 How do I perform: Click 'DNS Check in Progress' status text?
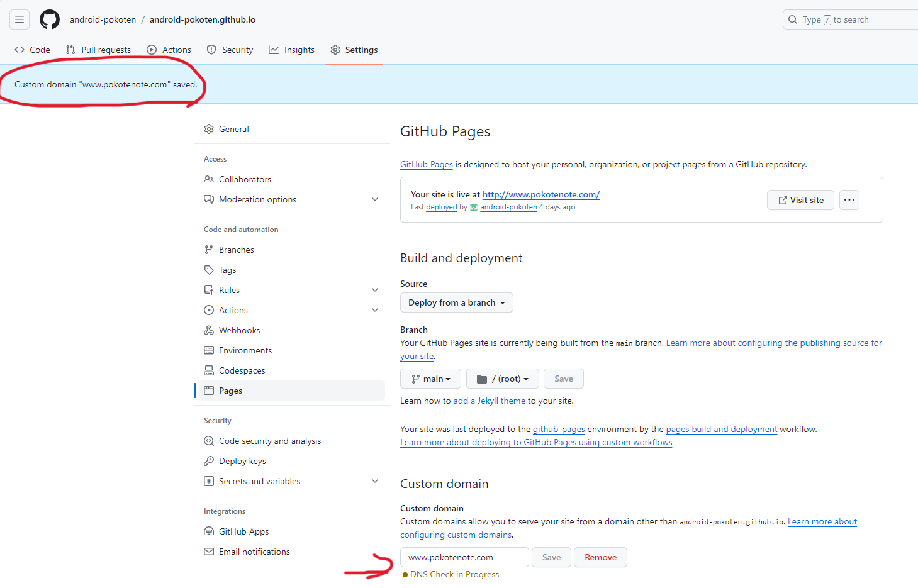[x=454, y=574]
